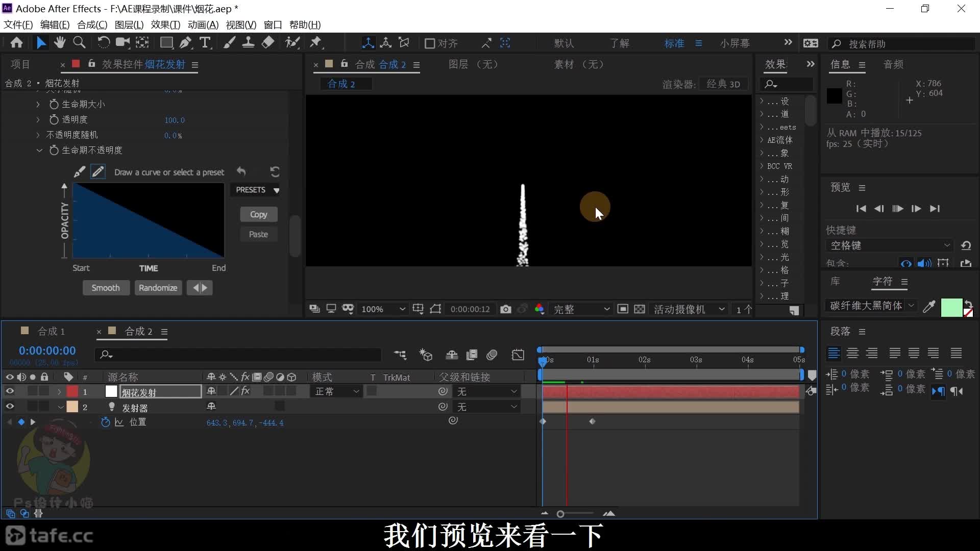Select the Eraser tool
This screenshot has height=551, width=980.
(x=268, y=43)
